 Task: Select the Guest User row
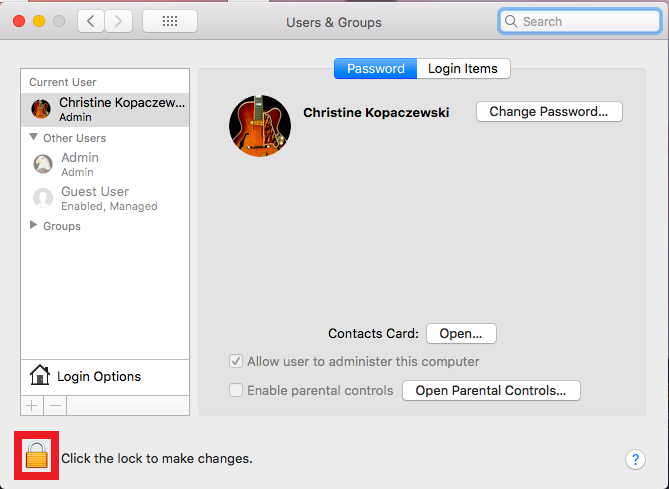coord(105,198)
